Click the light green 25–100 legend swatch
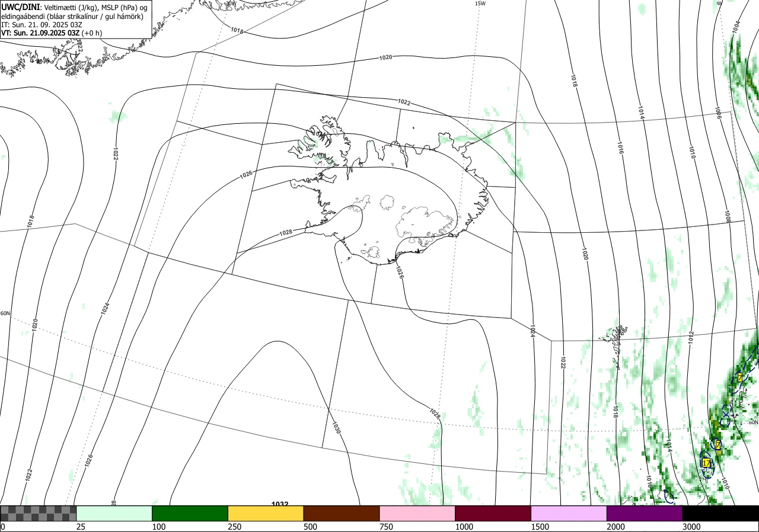 click(x=114, y=513)
